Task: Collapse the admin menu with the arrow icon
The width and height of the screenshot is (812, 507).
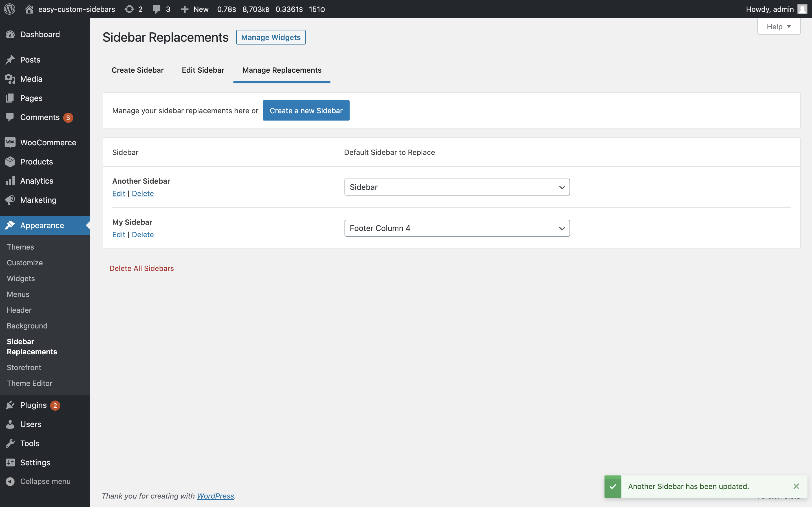Action: pos(10,481)
